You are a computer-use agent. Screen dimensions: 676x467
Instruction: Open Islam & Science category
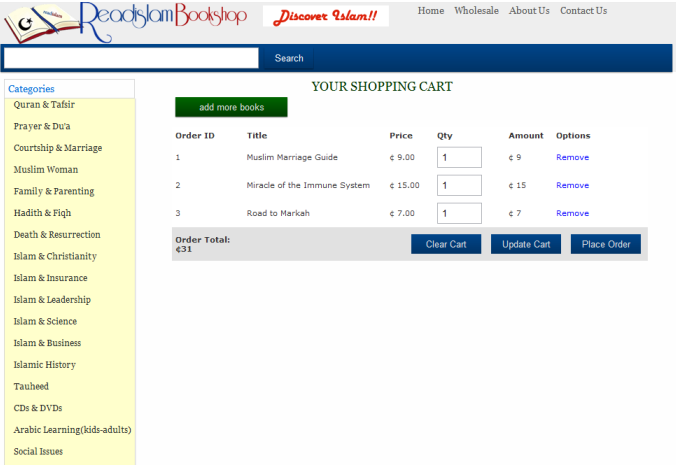(45, 321)
